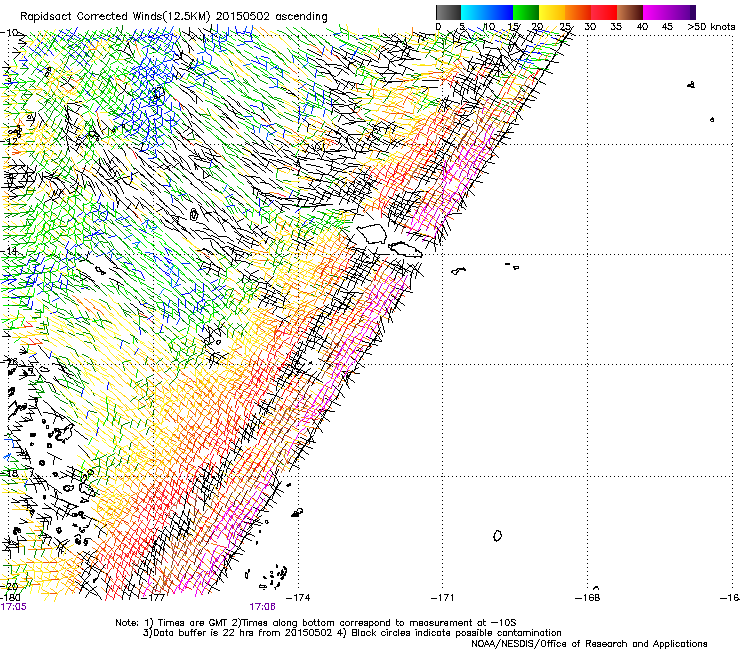Click the longitude label '-168'
The width and height of the screenshot is (740, 650).
[588, 598]
